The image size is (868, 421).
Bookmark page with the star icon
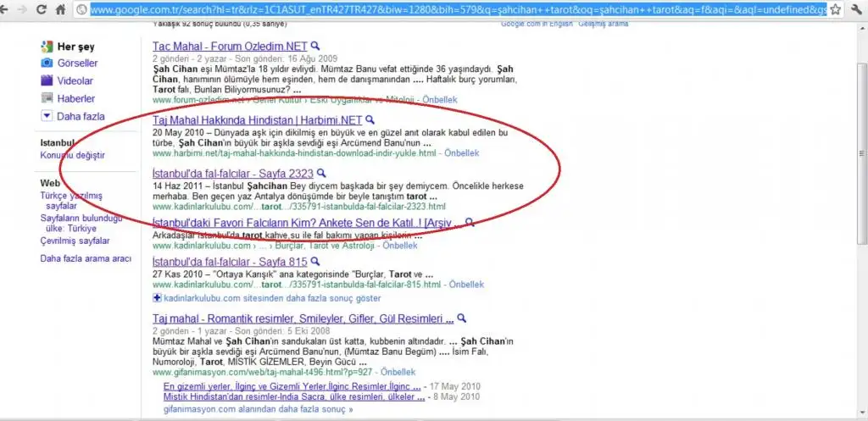pyautogui.click(x=835, y=9)
